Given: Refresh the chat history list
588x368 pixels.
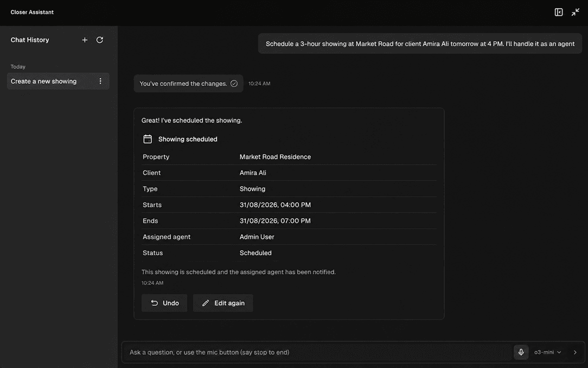Looking at the screenshot, I should point(100,40).
